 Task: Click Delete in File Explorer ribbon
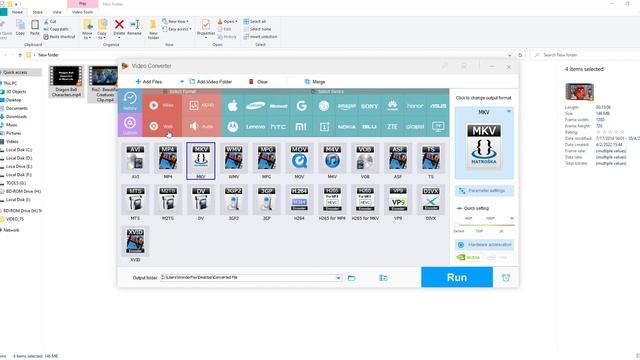tap(119, 28)
